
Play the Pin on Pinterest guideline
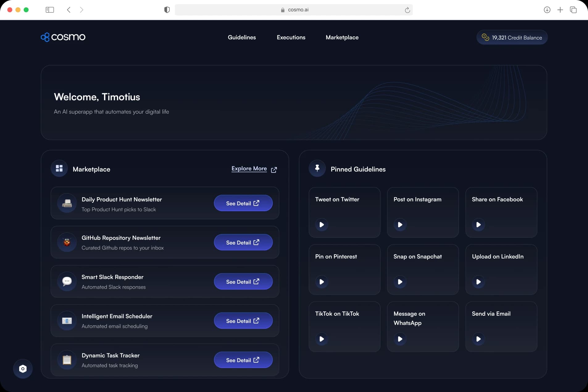click(x=321, y=282)
